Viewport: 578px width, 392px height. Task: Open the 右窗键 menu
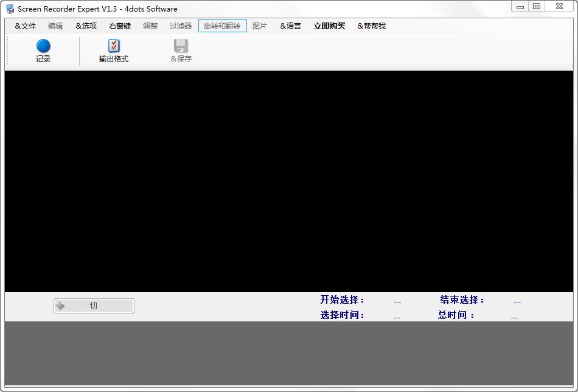pos(120,26)
